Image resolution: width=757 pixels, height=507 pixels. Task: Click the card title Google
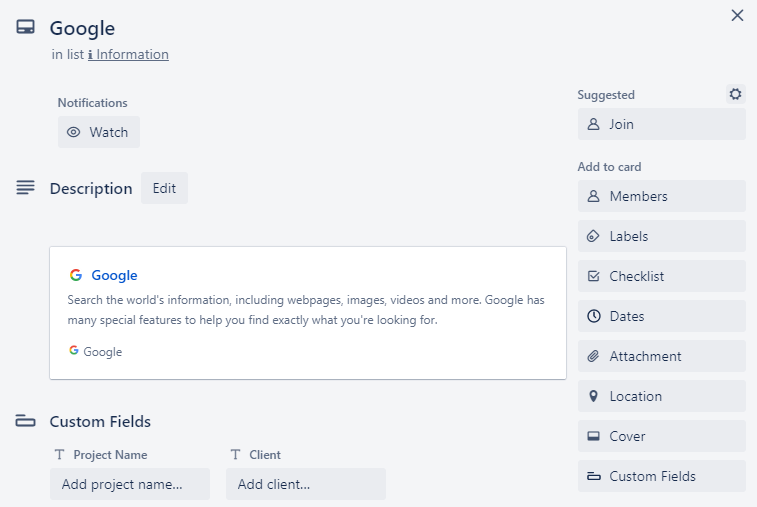coord(83,28)
